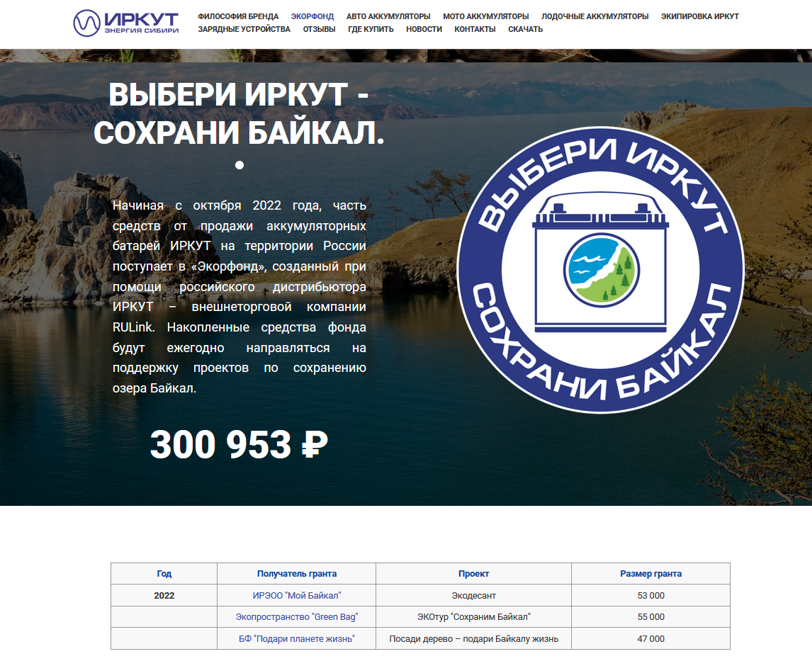Click the ИРКУТ Энергия Сибири logo

pyautogui.click(x=126, y=23)
